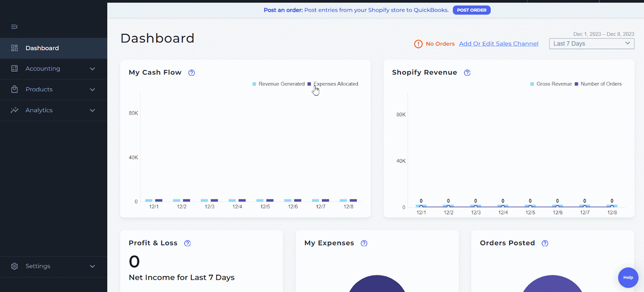Screen dimensions: 644x292
Task: Click the No Orders warning icon
Action: tap(419, 44)
